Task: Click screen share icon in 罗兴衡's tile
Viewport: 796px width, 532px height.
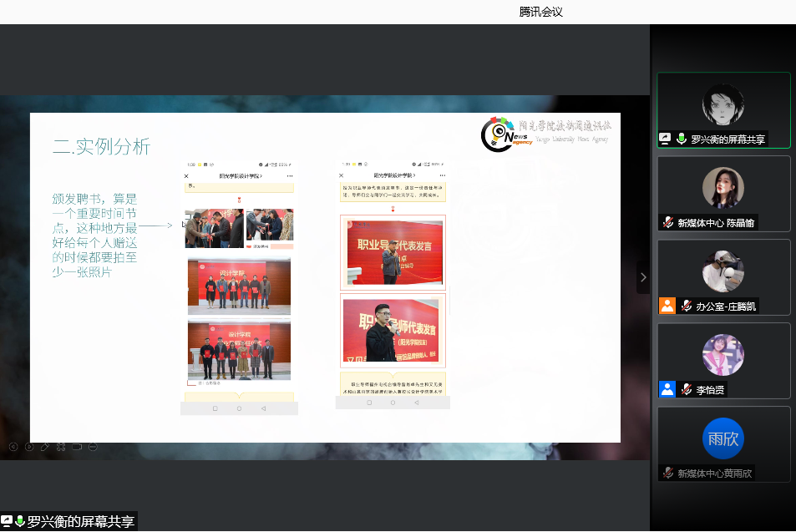Action: coord(666,139)
